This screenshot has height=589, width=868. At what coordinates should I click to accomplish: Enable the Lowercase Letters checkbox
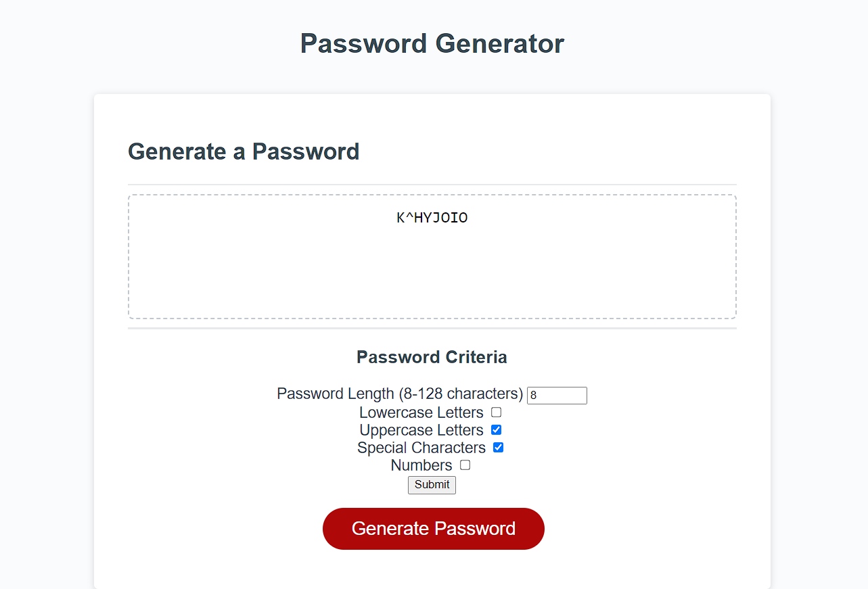[x=496, y=412]
